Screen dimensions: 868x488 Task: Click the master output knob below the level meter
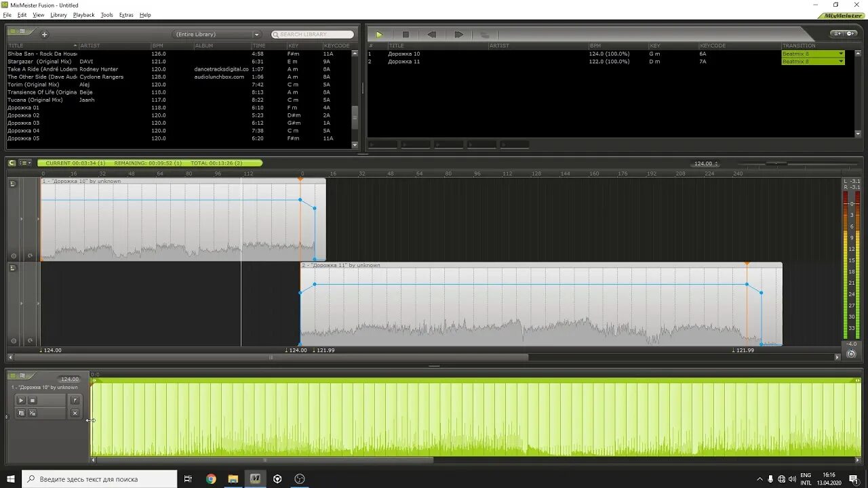pos(851,353)
